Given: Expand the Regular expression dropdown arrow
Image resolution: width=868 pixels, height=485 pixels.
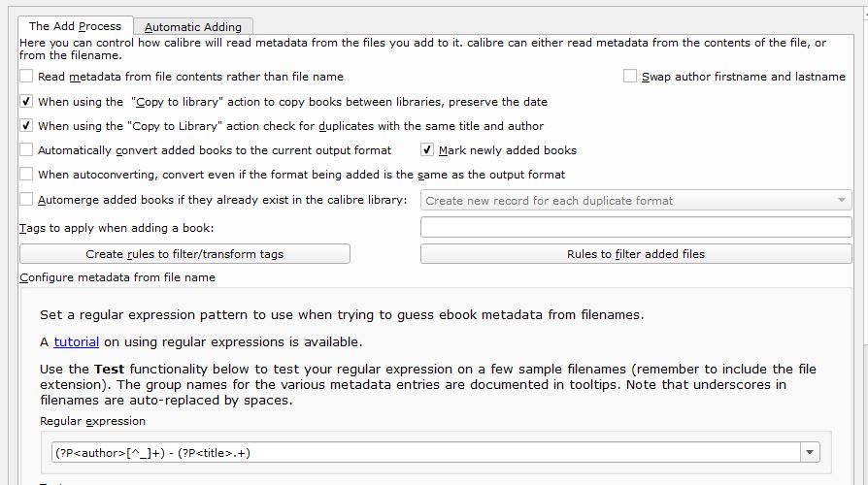Looking at the screenshot, I should click(809, 452).
